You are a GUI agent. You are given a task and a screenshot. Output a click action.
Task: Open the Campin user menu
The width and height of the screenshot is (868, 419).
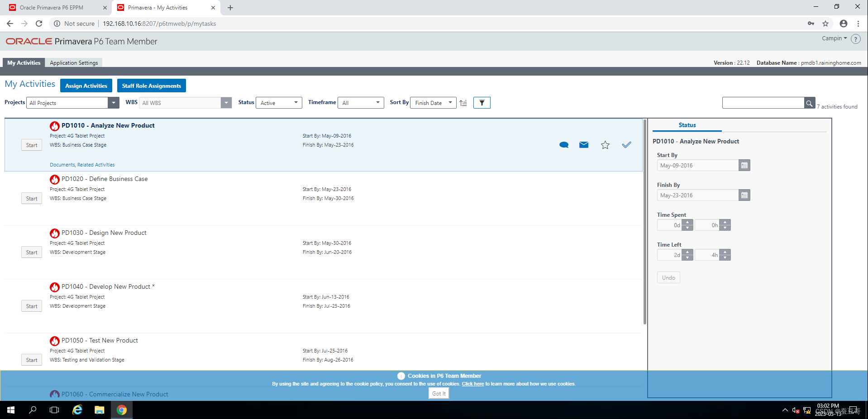(x=834, y=38)
